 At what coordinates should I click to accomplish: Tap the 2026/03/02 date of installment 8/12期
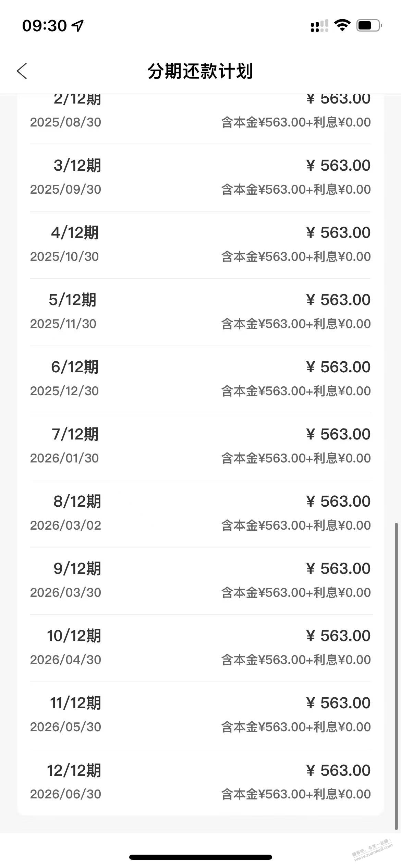coord(65,525)
